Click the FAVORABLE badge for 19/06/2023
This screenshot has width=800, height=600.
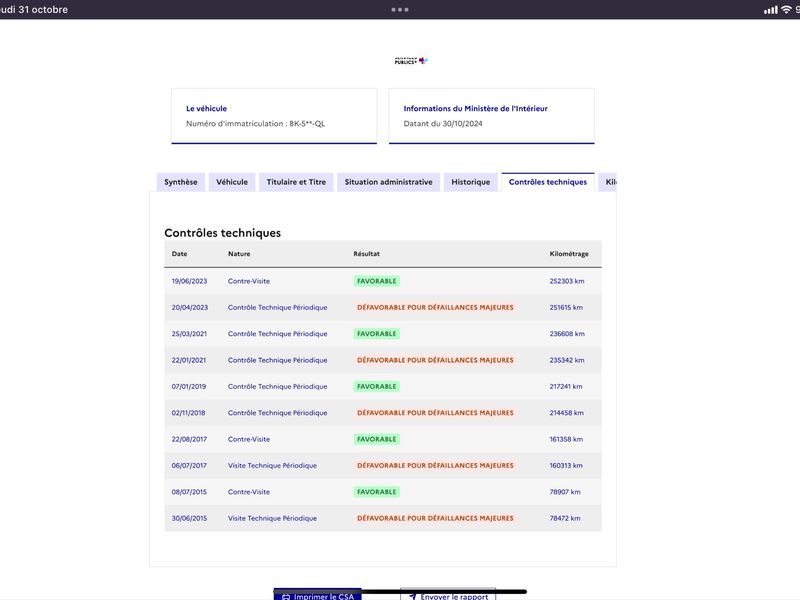pyautogui.click(x=377, y=281)
